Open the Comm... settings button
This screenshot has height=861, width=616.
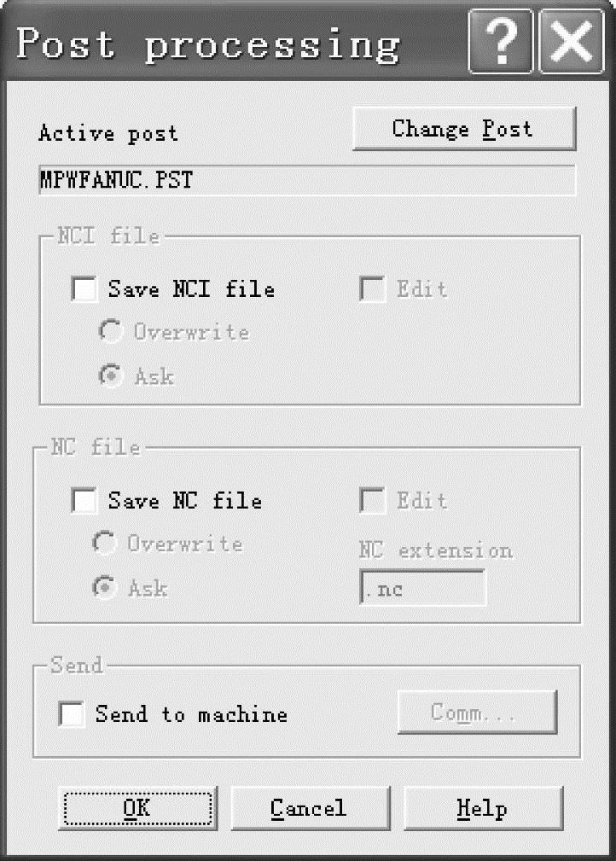click(x=477, y=713)
